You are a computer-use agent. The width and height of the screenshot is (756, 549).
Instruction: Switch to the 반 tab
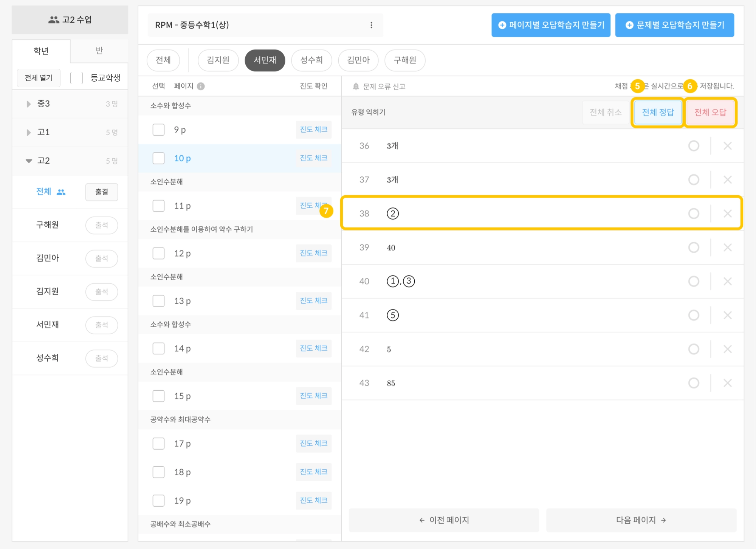99,51
